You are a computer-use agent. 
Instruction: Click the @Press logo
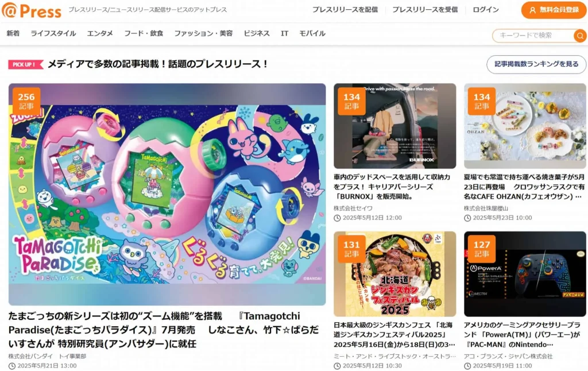point(32,10)
